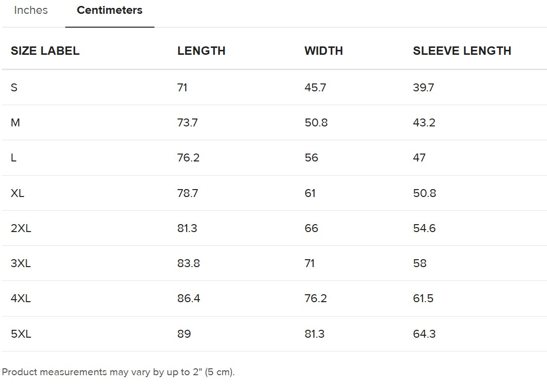Click the 5XL size label
Viewport: 547px width, 392px height.
click(21, 334)
